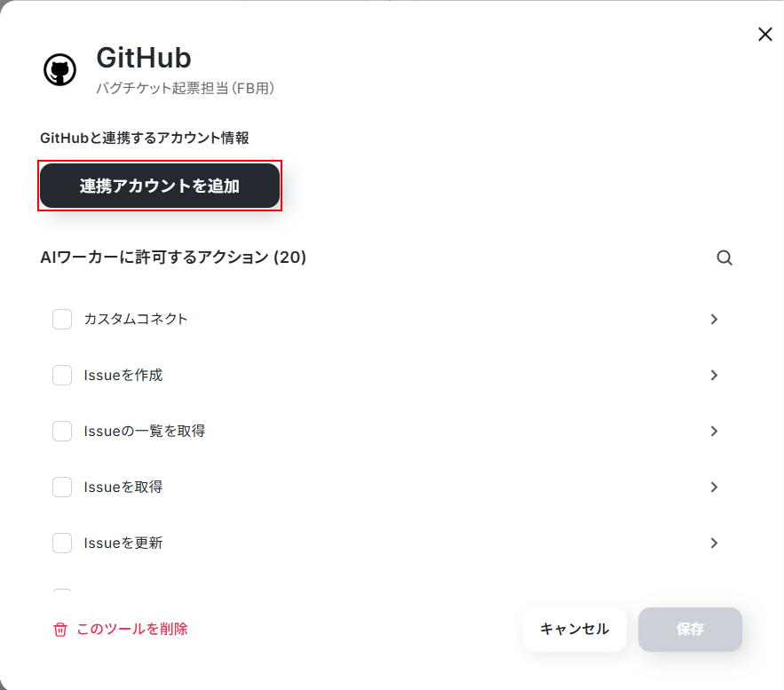This screenshot has height=690, width=784.
Task: Enable the Issueを作成 checkbox
Action: (x=62, y=375)
